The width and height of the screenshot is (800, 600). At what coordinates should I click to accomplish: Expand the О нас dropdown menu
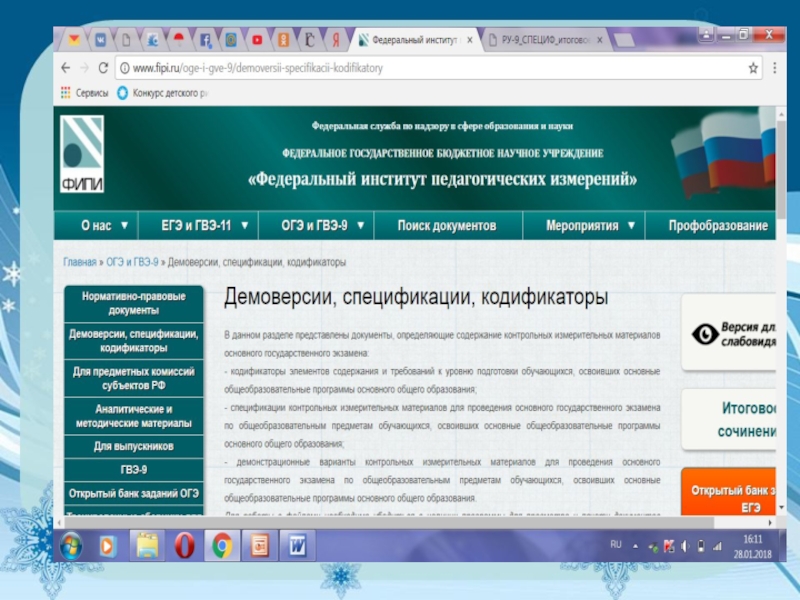pos(104,226)
